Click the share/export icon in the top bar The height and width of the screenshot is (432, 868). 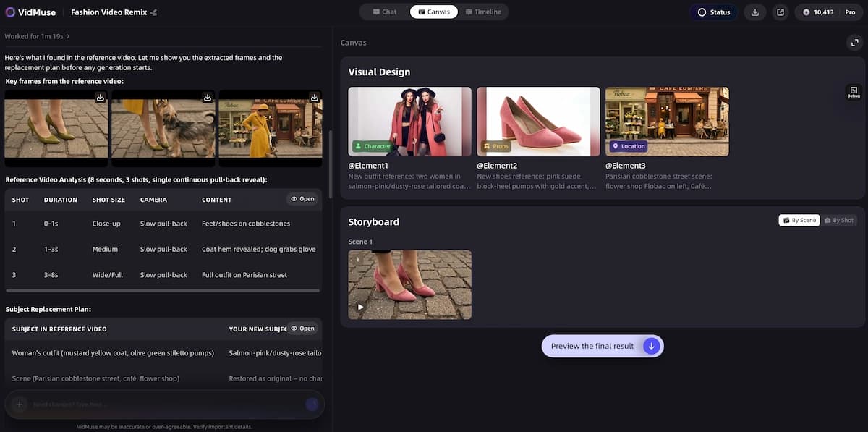point(780,12)
